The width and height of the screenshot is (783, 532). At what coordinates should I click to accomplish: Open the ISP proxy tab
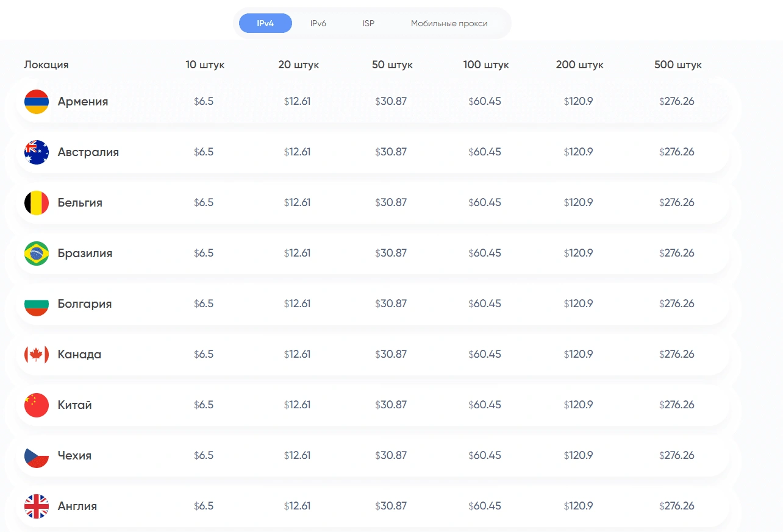pyautogui.click(x=368, y=23)
